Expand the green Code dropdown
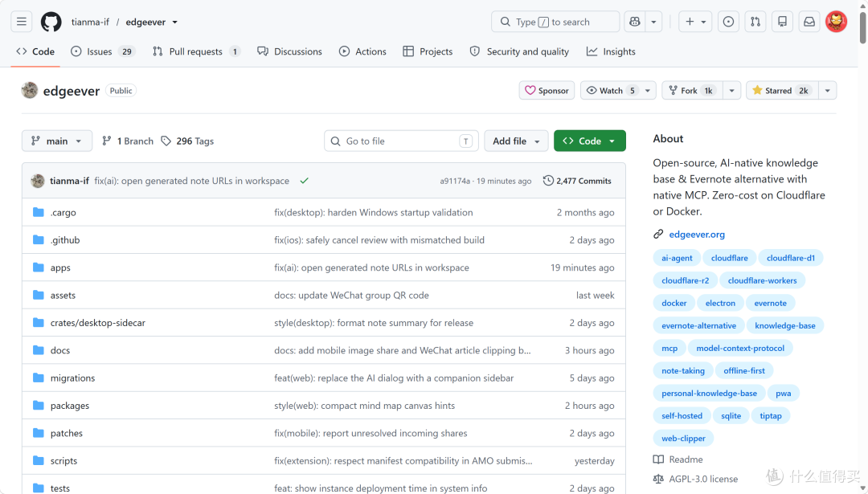The image size is (868, 494). coord(590,141)
